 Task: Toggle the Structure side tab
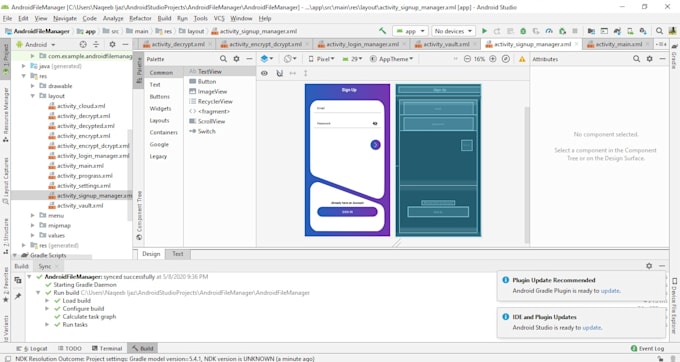pos(6,236)
